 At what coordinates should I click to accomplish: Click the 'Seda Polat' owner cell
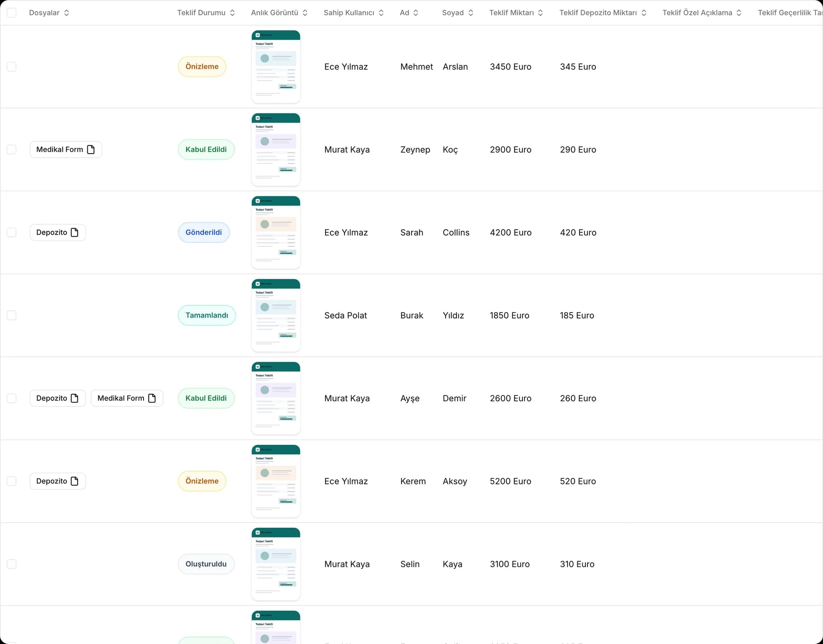click(x=346, y=315)
